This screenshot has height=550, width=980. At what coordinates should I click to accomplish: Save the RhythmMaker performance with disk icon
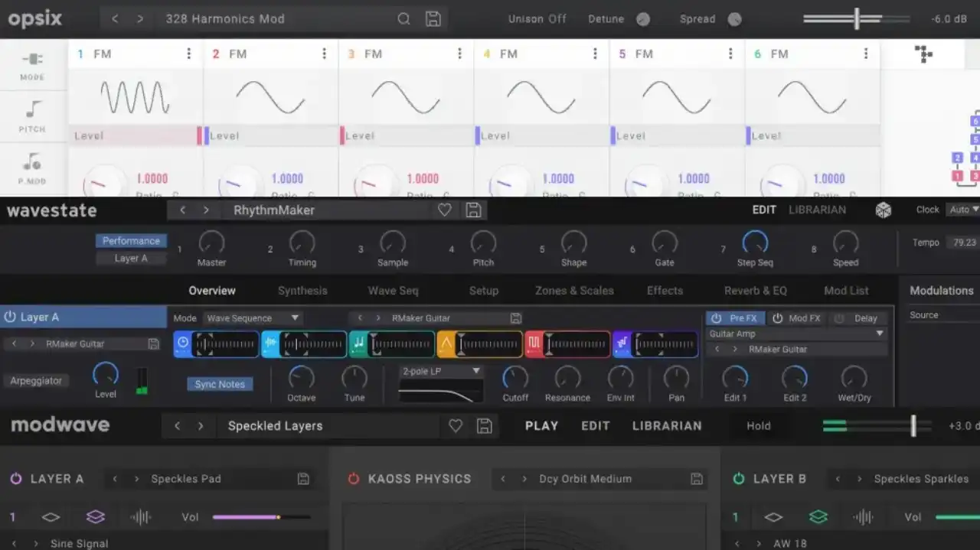473,209
